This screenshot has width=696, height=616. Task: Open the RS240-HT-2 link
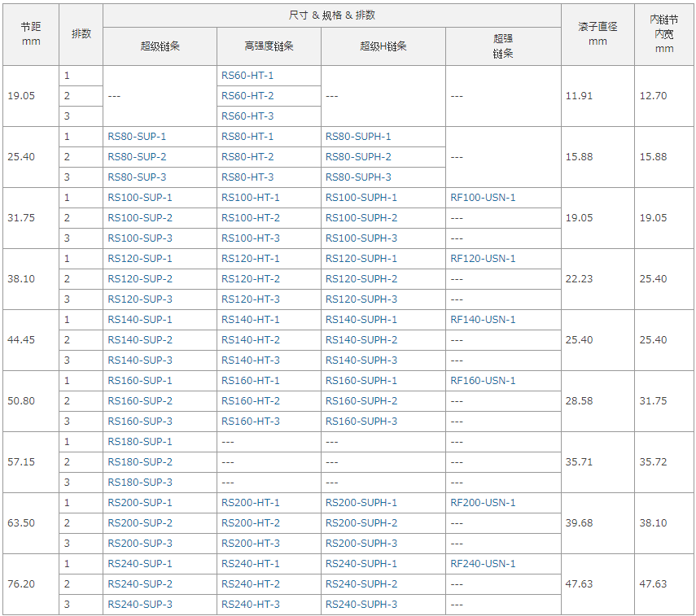[250, 584]
